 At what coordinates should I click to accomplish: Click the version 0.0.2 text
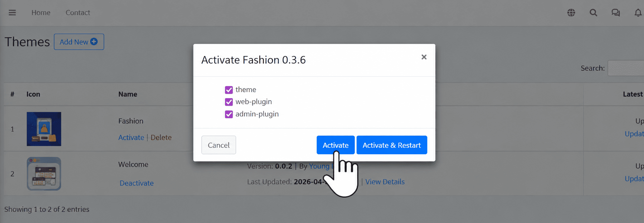click(283, 166)
